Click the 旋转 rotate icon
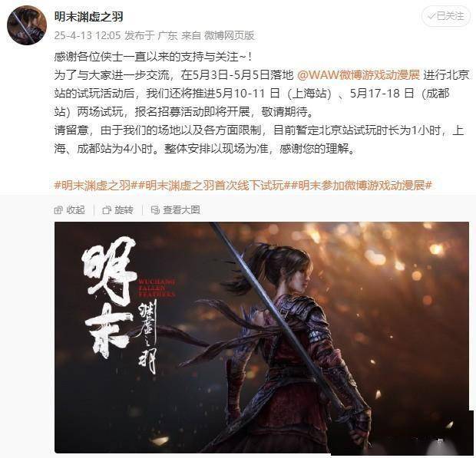The image size is (476, 458). 107,210
